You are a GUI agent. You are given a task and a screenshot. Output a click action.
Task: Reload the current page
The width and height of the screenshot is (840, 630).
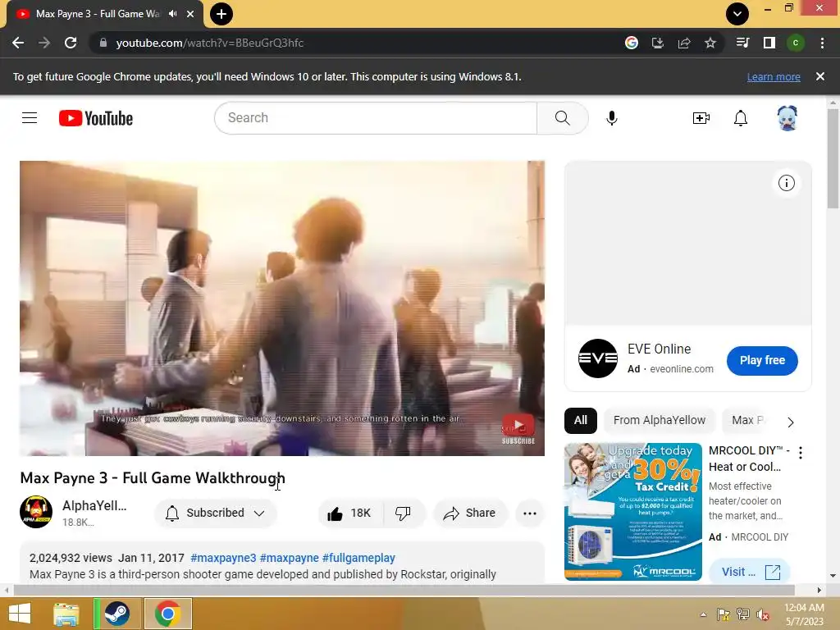71,43
